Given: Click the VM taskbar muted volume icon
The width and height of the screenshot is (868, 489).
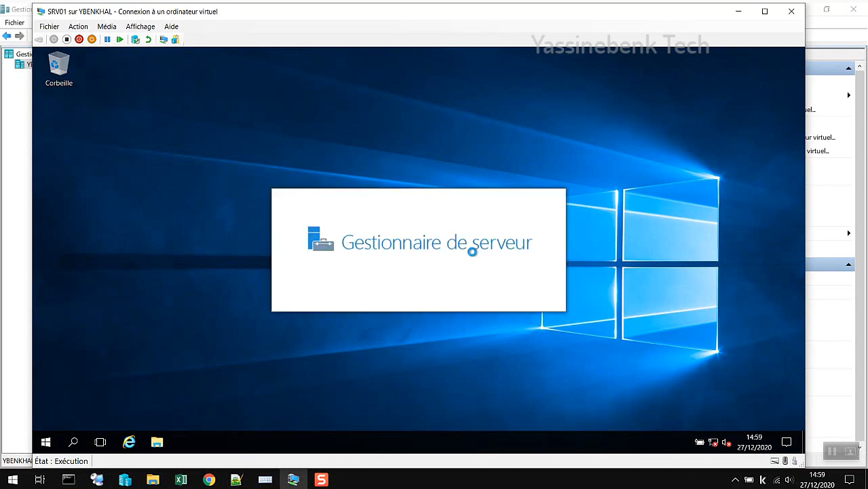Looking at the screenshot, I should (x=726, y=442).
